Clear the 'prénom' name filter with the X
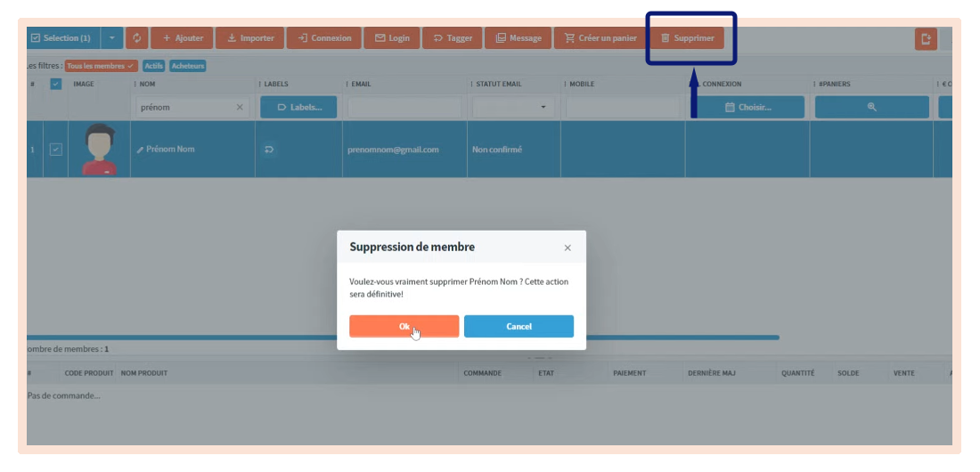Screen dimensions: 980x472 coord(239,107)
